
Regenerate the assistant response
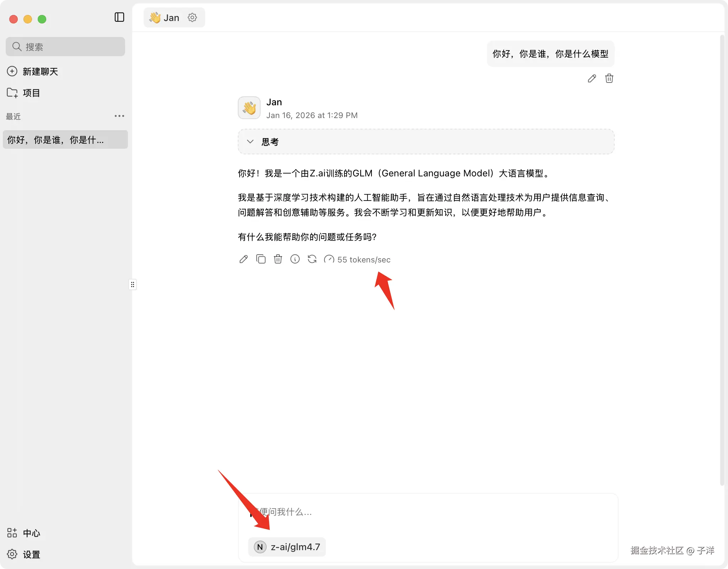coord(312,259)
